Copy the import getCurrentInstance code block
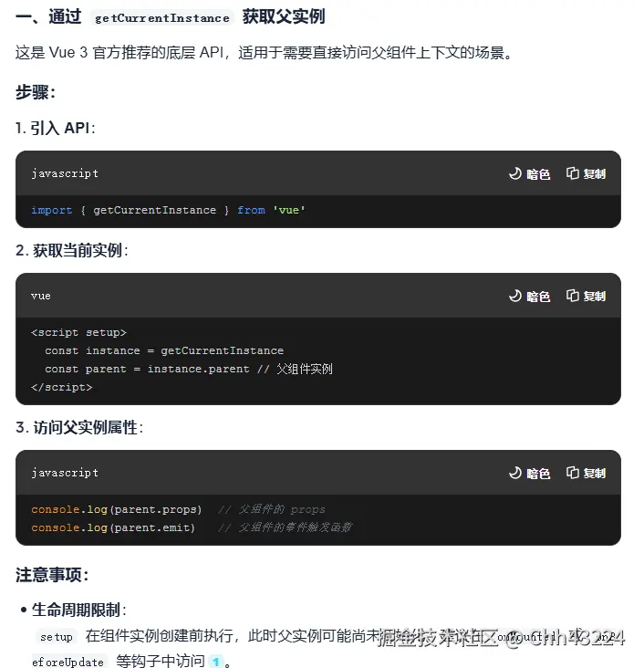 click(586, 173)
